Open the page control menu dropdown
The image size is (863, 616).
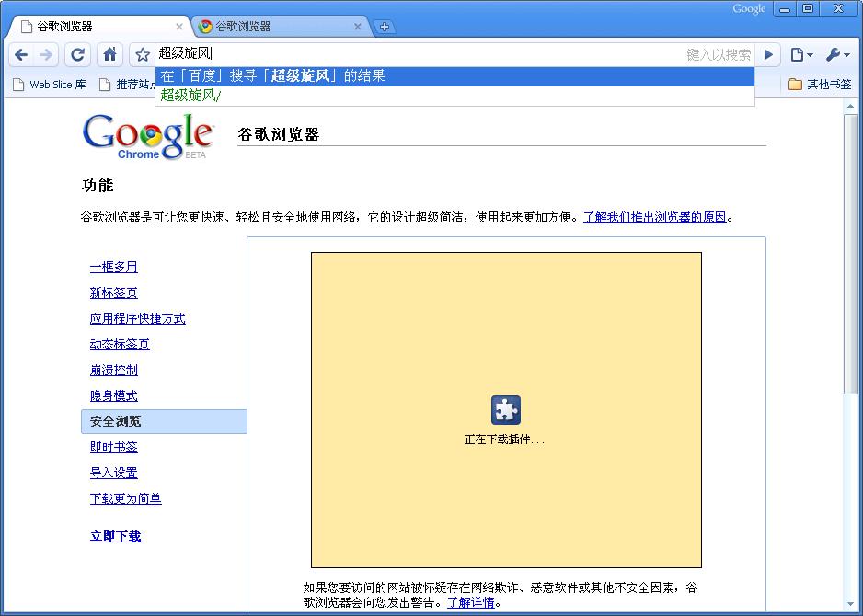pos(801,54)
